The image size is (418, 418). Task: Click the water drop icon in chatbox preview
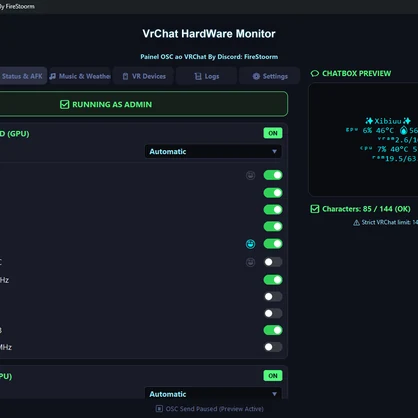[x=404, y=130]
